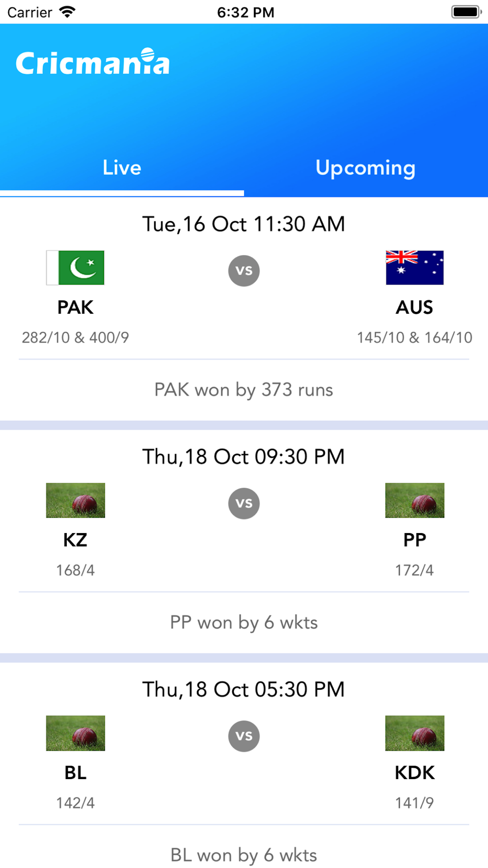Select the Tue, 16 Oct 11:30 AM match
Screen dimensions: 488x868
pyautogui.click(x=244, y=224)
